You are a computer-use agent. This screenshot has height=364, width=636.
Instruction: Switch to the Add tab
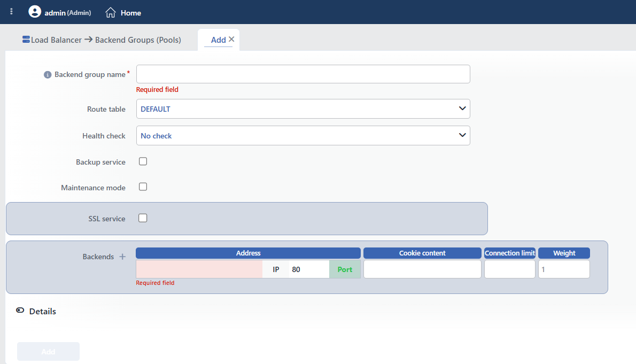point(218,40)
